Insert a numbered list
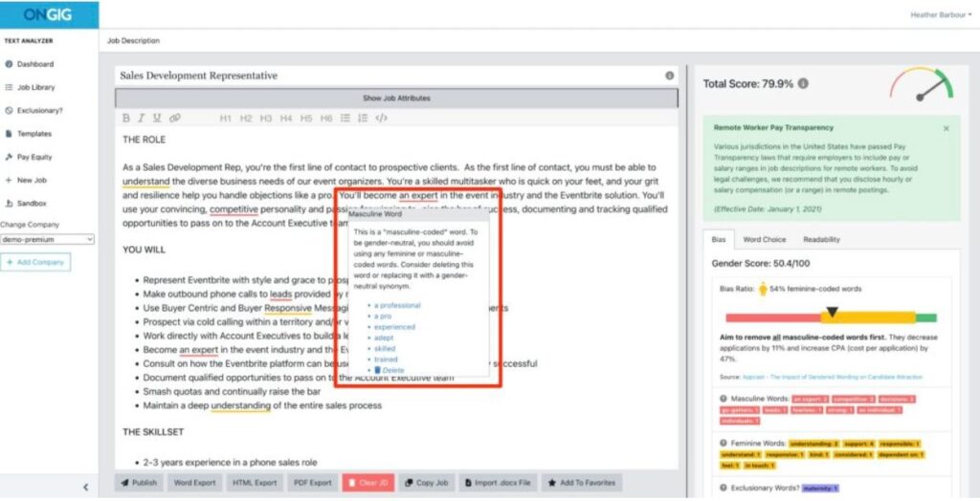The image size is (980, 501). [363, 118]
